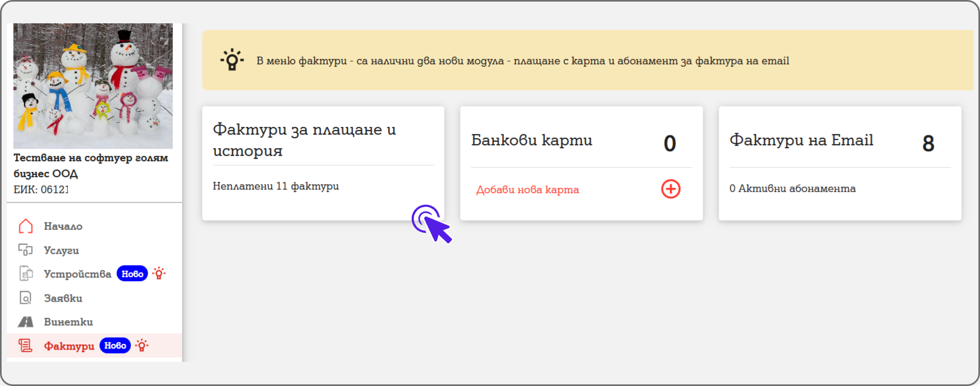Screen dimensions: 980x386
Task: Open Винетки section
Action: (x=68, y=322)
